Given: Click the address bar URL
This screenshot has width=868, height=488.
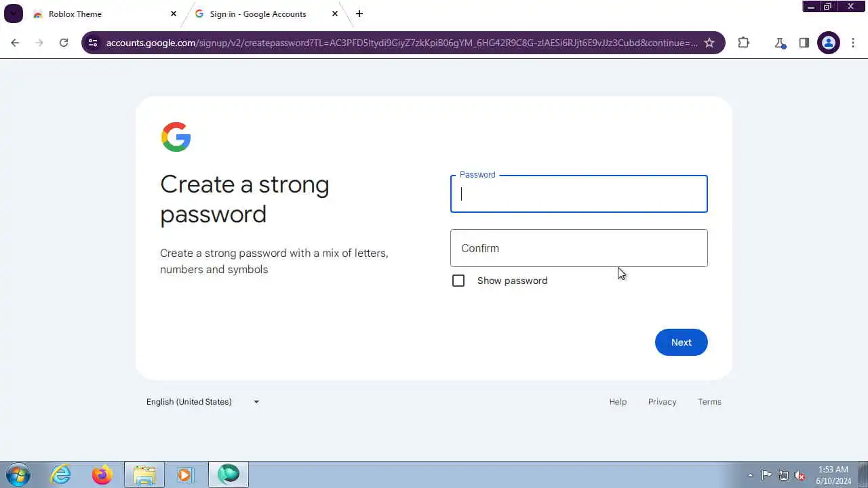Looking at the screenshot, I should [401, 43].
